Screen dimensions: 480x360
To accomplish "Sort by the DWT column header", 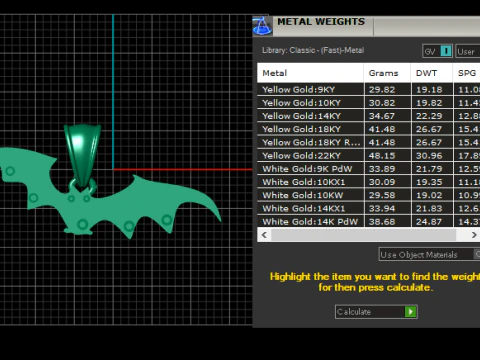I will coord(432,73).
